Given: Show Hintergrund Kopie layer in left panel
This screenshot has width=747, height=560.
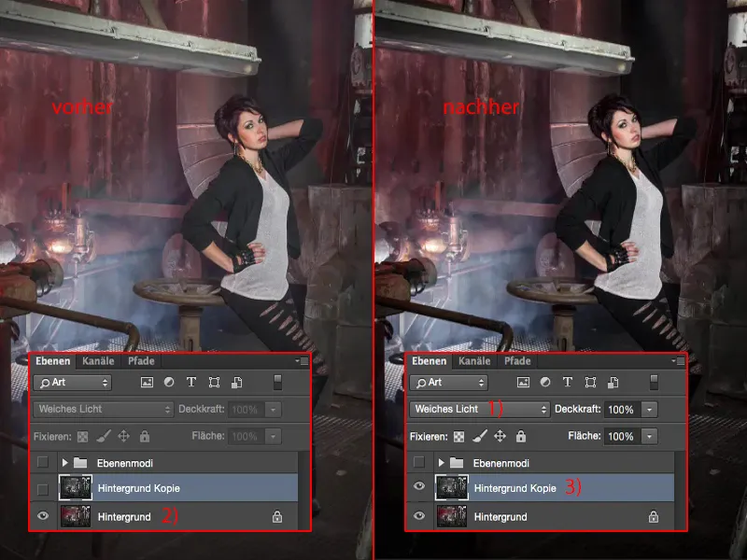Looking at the screenshot, I should (x=43, y=489).
